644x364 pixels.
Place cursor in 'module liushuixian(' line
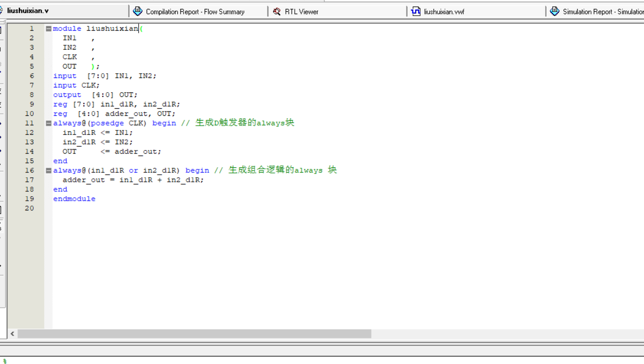98,29
